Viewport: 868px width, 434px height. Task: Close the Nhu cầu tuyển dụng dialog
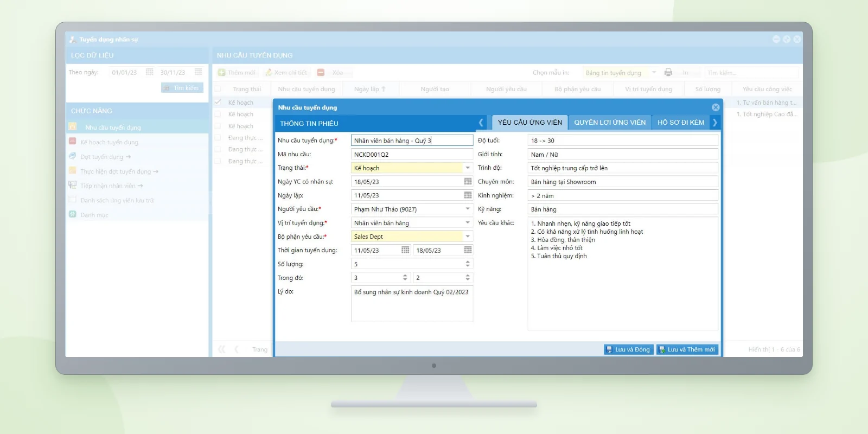click(x=716, y=107)
